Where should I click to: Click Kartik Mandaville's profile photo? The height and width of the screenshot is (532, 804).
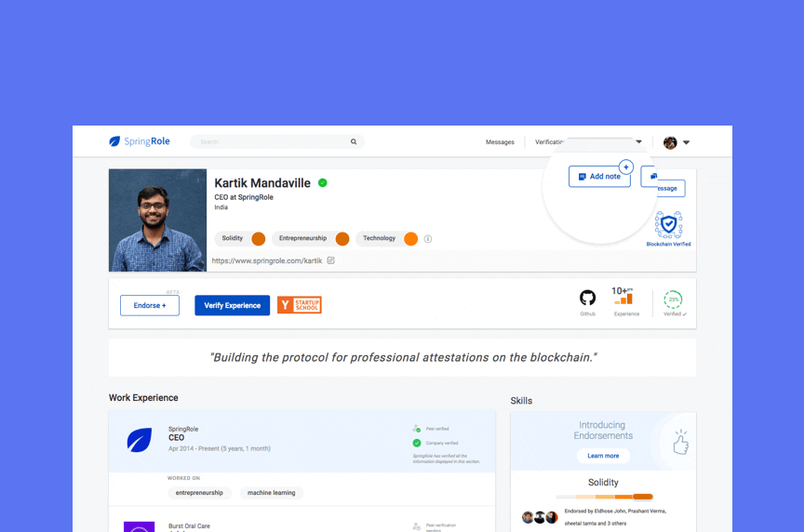click(157, 220)
